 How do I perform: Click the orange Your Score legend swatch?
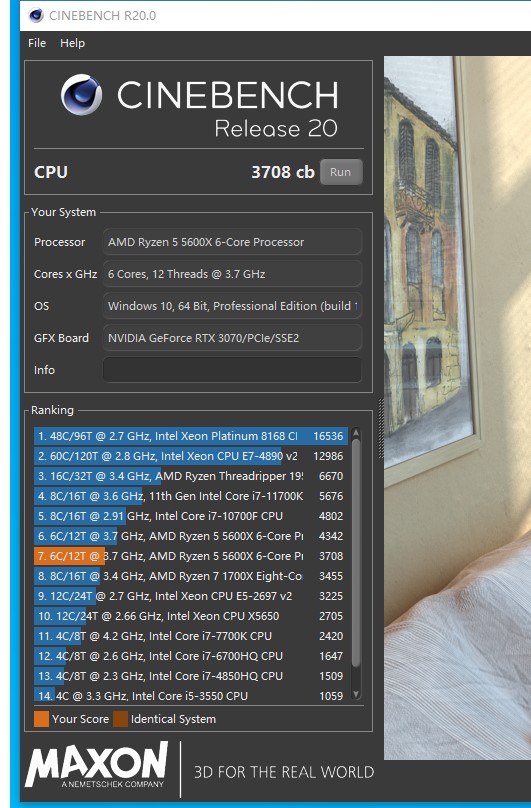tap(41, 719)
